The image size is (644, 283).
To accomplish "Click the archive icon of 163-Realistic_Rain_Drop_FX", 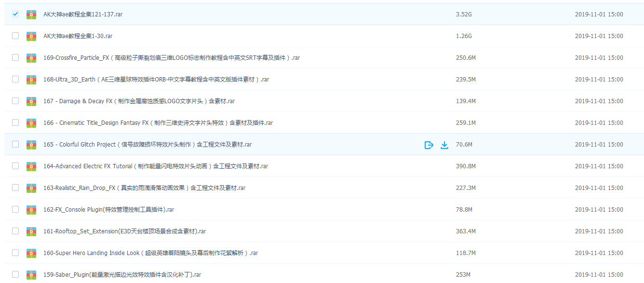I will (31, 188).
